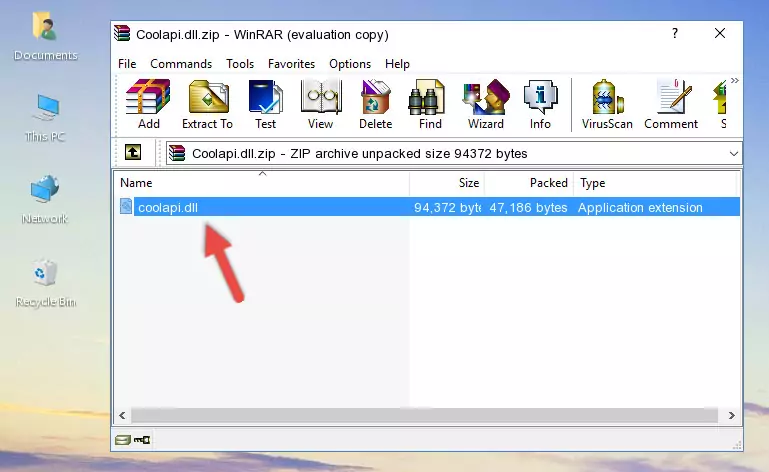Viewport: 769px width, 472px height.
Task: Click the disk drive status bar icon
Action: tap(123, 440)
